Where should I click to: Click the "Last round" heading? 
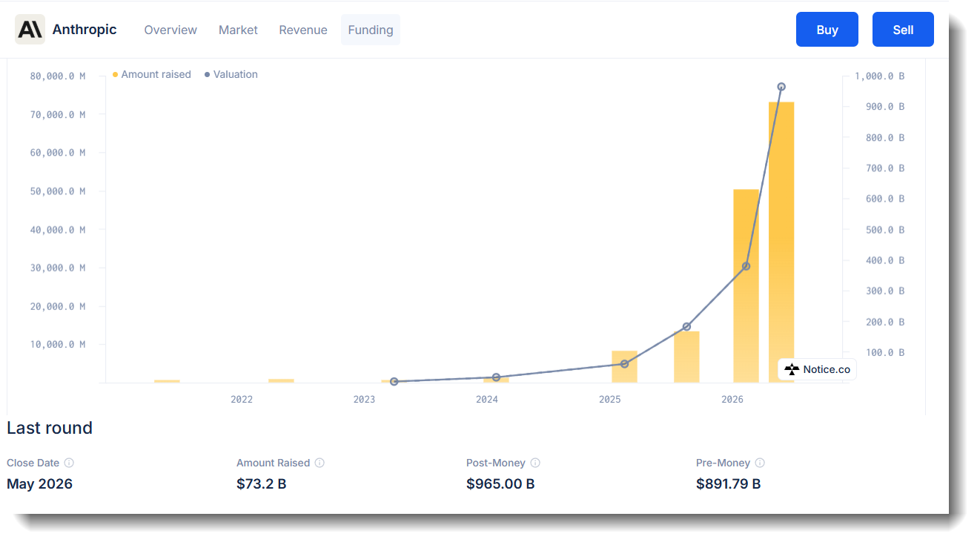coord(50,428)
